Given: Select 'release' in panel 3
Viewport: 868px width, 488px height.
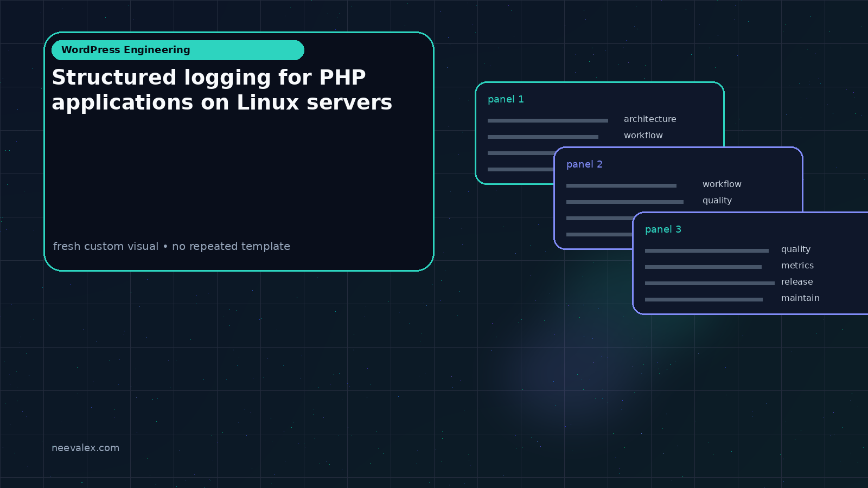Looking at the screenshot, I should (x=797, y=281).
